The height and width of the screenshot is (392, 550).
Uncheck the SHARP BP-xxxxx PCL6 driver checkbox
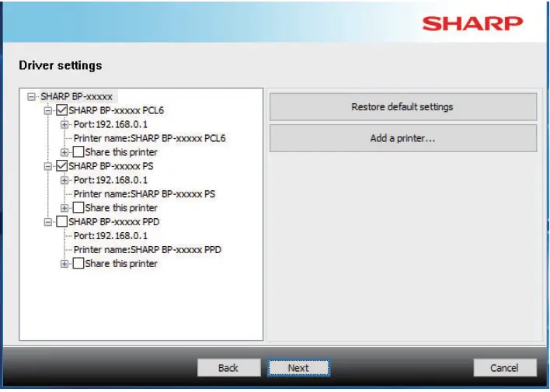61,110
